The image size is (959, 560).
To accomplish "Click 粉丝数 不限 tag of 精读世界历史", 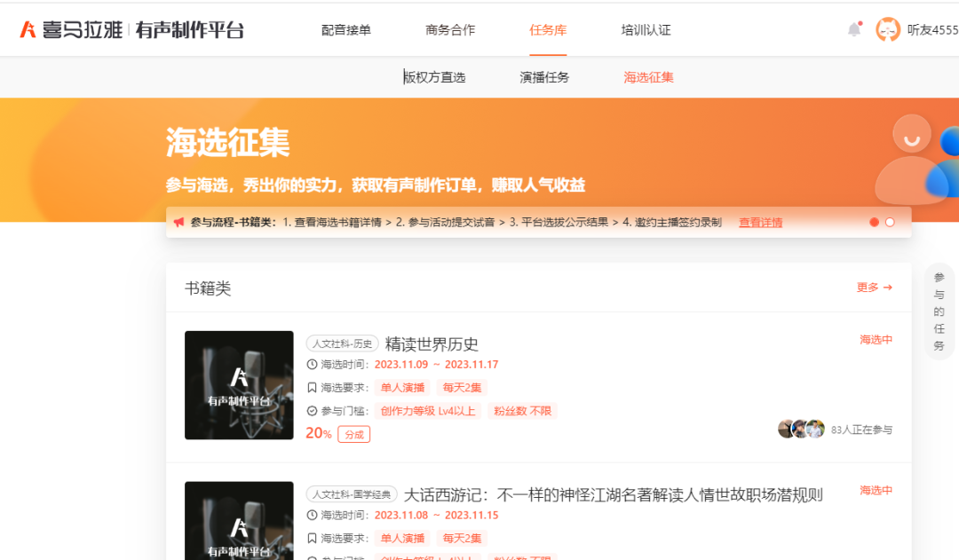I will point(522,411).
